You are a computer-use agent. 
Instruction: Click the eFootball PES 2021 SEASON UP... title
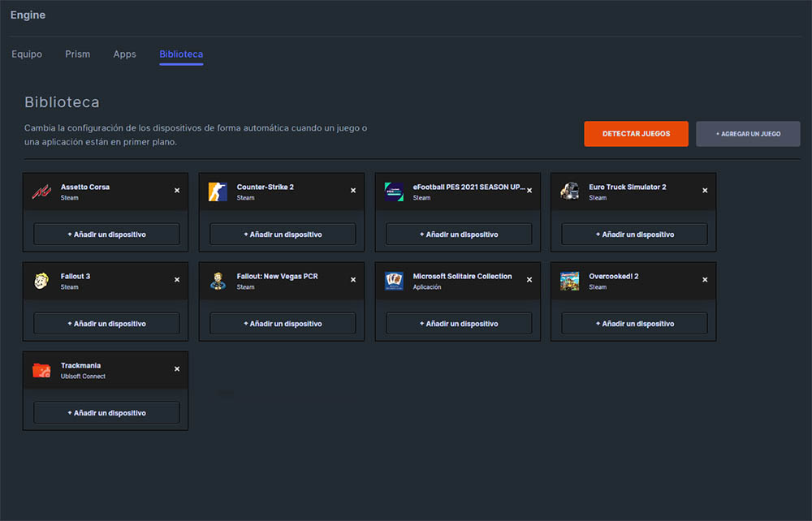click(x=469, y=187)
